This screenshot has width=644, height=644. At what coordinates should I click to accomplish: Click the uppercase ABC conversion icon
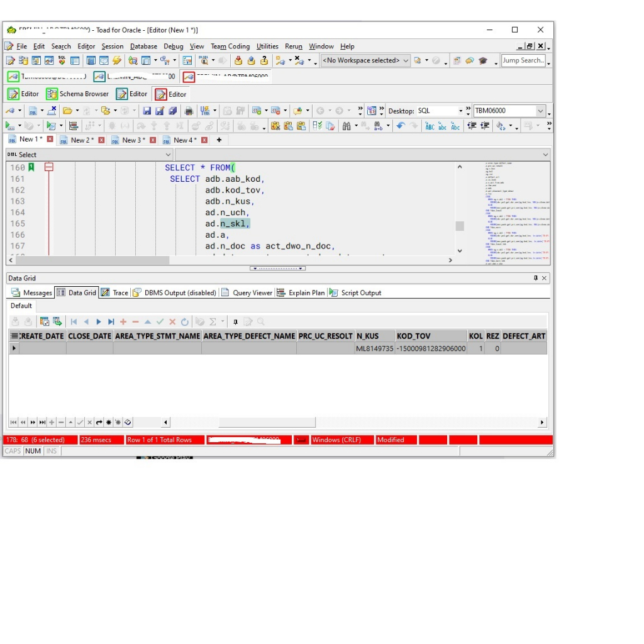[430, 126]
